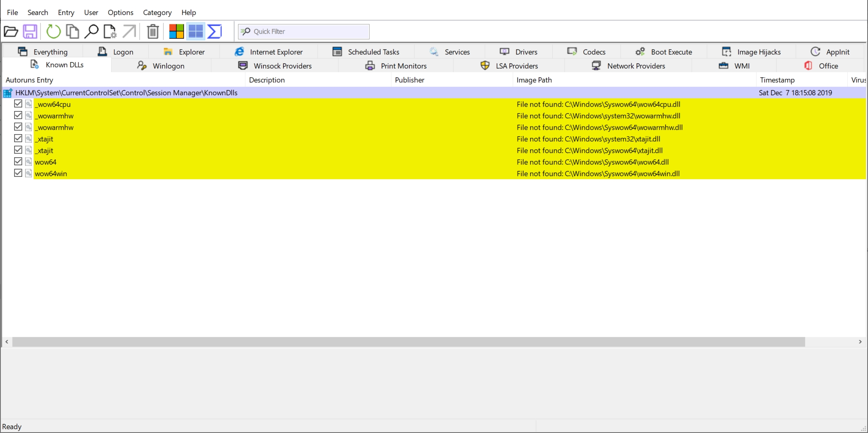Click the scroll right arrow
This screenshot has height=433, width=868.
[x=860, y=342]
